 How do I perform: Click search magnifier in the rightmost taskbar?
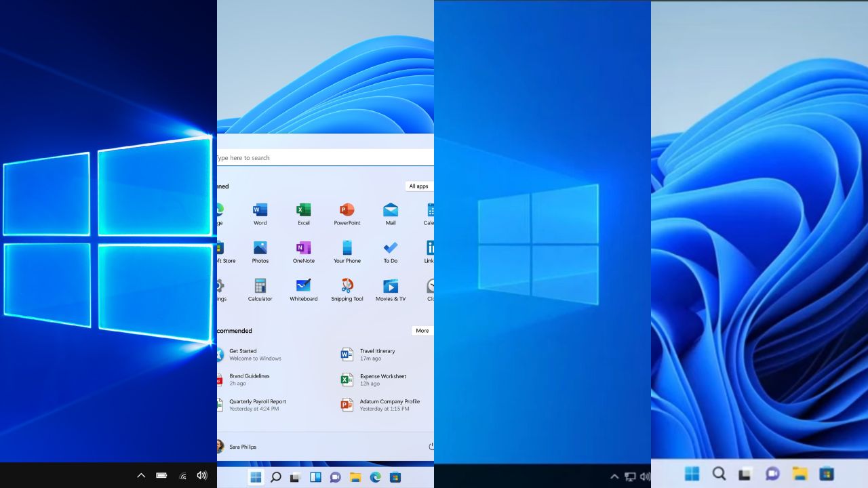[719, 474]
